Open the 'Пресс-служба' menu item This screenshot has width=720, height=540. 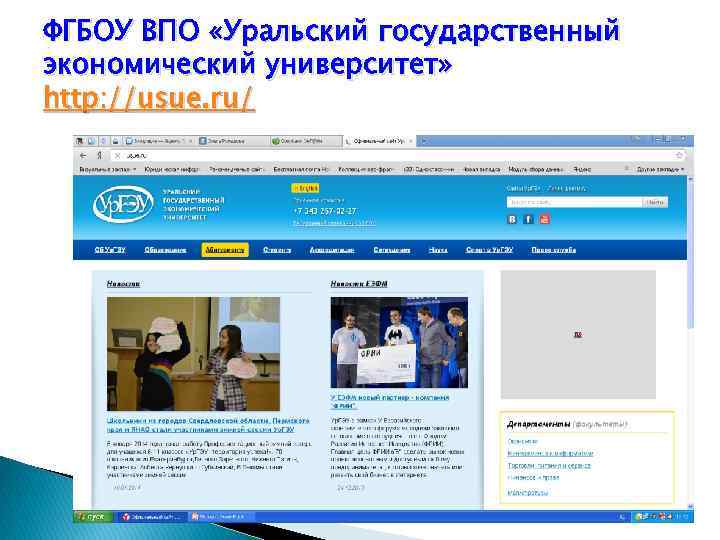[554, 250]
